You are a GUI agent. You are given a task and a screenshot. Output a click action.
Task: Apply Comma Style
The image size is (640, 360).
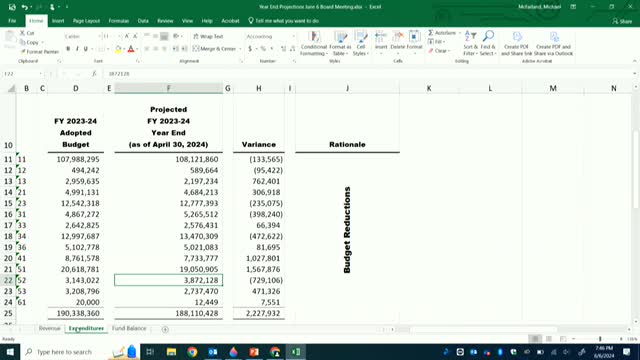(x=272, y=49)
